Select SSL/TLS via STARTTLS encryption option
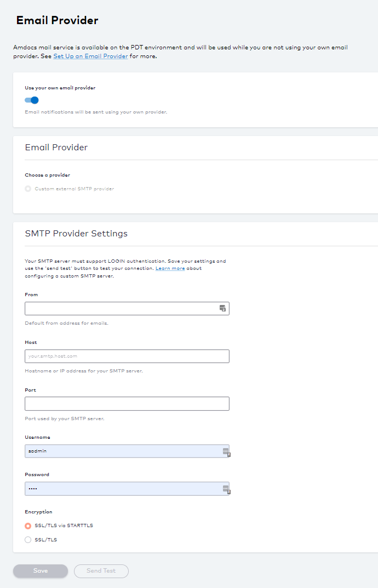The height and width of the screenshot is (588, 378). (28, 526)
